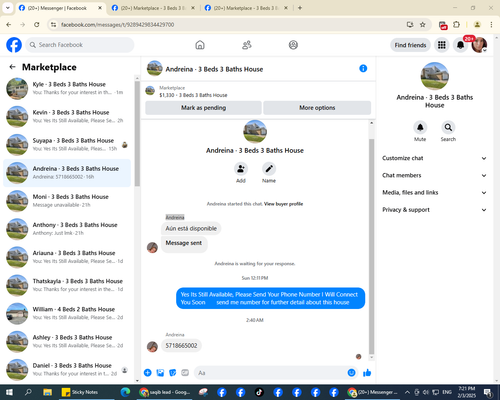Viewport: 500px width, 400px height.
Task: Expand Privacy & support section
Action: pos(434,210)
